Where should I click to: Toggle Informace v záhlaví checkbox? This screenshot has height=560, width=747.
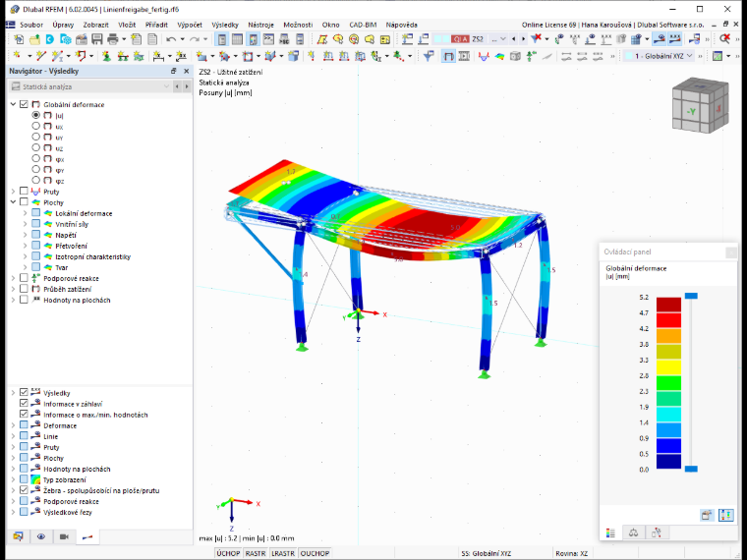[24, 403]
